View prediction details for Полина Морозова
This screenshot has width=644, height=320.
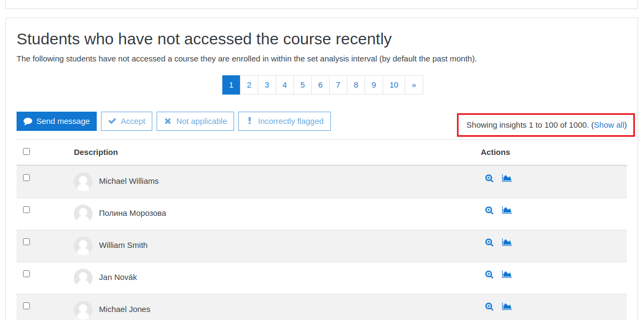pos(489,210)
